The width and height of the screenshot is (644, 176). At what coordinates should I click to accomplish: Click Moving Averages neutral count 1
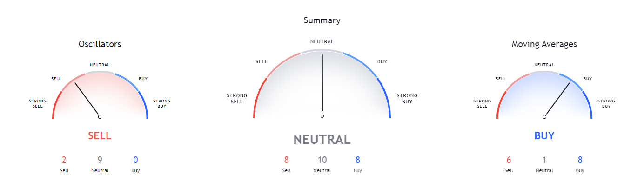tap(544, 160)
